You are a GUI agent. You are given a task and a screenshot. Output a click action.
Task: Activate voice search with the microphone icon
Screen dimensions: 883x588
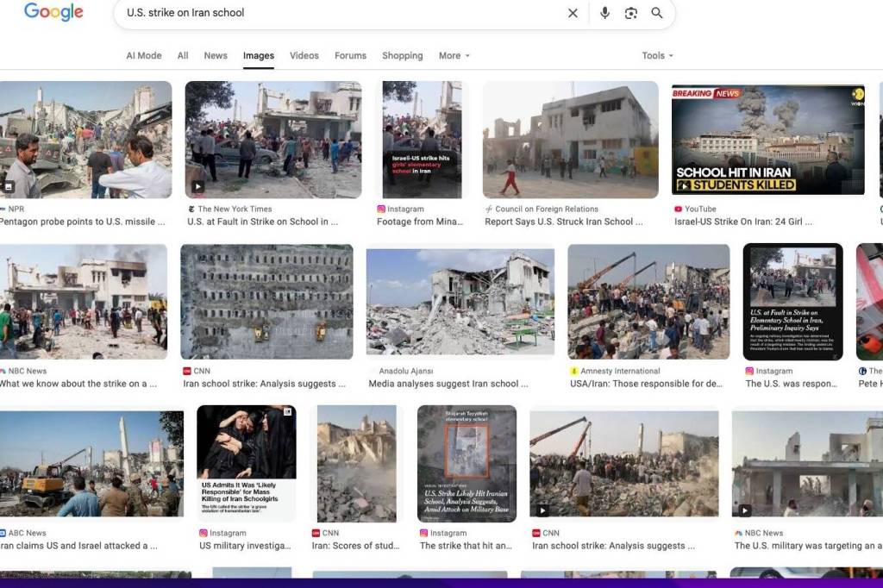tap(604, 13)
